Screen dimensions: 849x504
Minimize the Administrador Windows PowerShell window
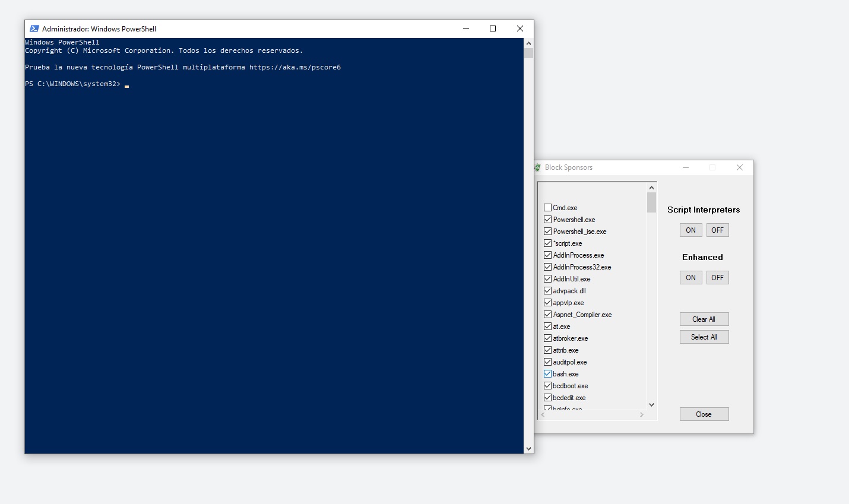click(x=466, y=28)
